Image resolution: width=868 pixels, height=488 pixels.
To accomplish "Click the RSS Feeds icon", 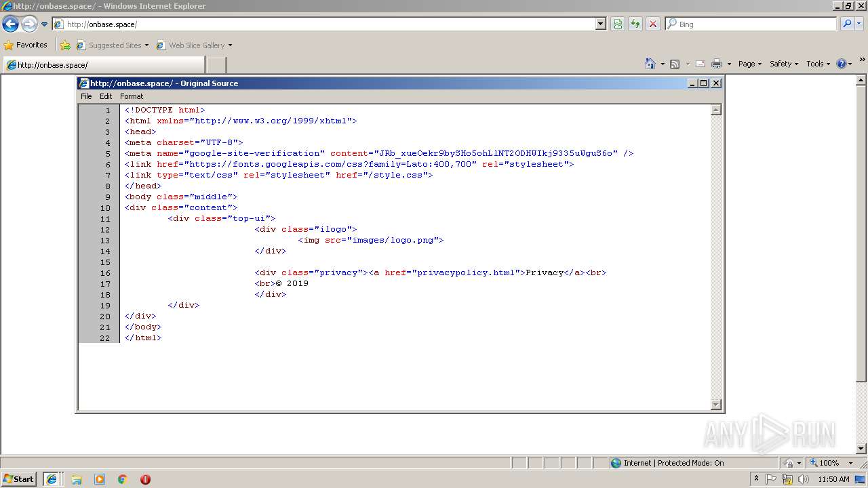I will (x=675, y=64).
